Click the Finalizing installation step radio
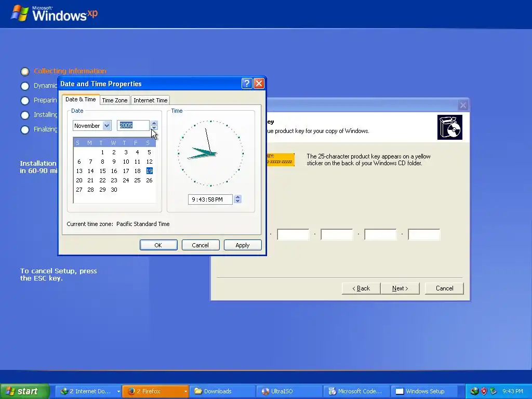This screenshot has width=532, height=399. (x=25, y=129)
